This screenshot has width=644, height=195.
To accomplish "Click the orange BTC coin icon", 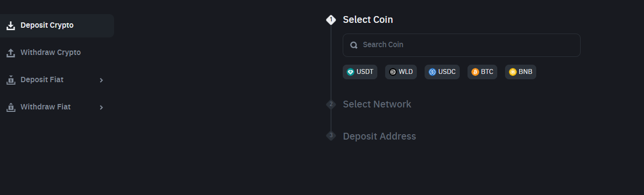I will pyautogui.click(x=475, y=72).
